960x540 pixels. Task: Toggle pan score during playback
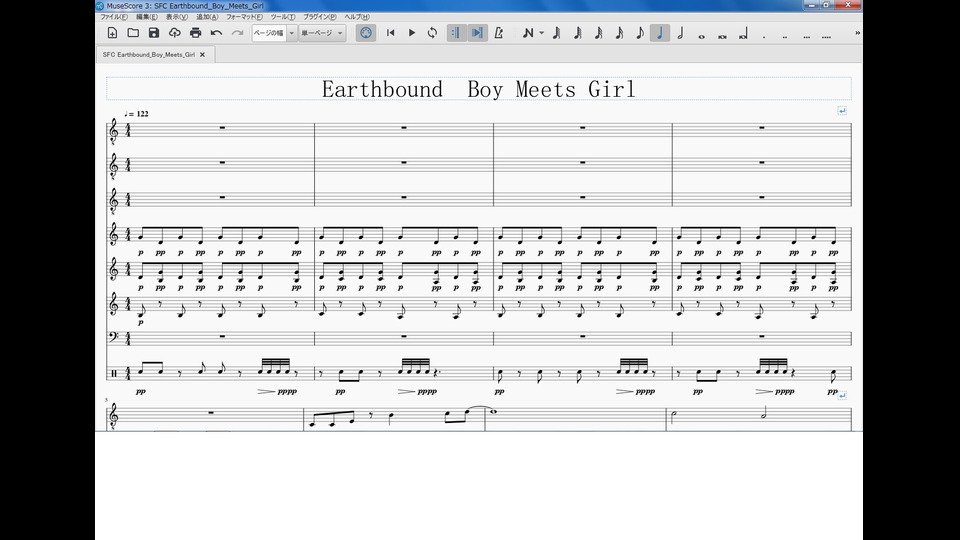pyautogui.click(x=477, y=33)
